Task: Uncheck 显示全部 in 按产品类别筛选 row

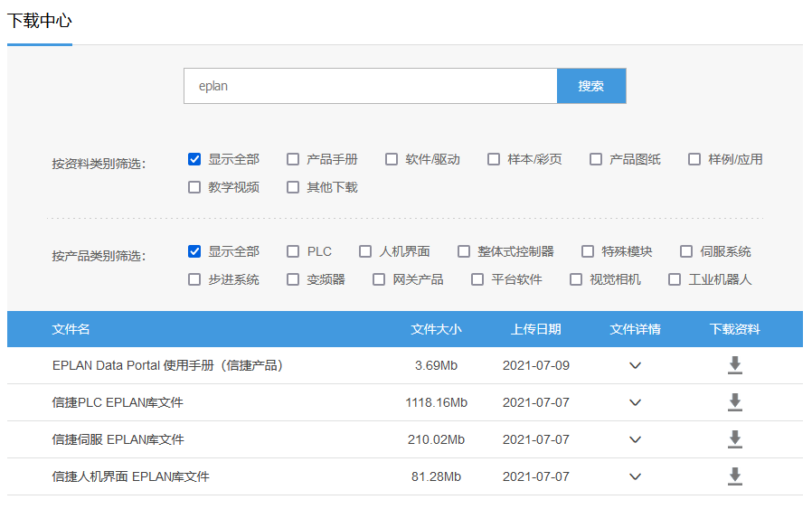Action: tap(194, 251)
